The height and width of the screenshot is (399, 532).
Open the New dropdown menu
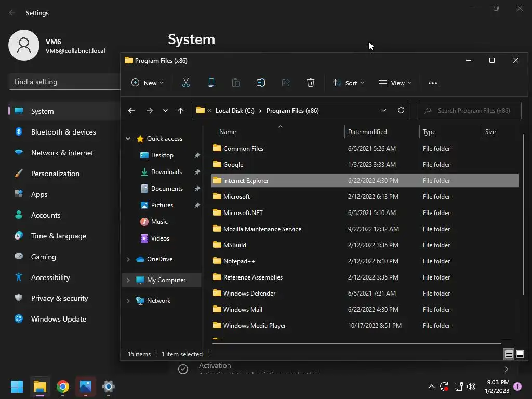point(147,83)
